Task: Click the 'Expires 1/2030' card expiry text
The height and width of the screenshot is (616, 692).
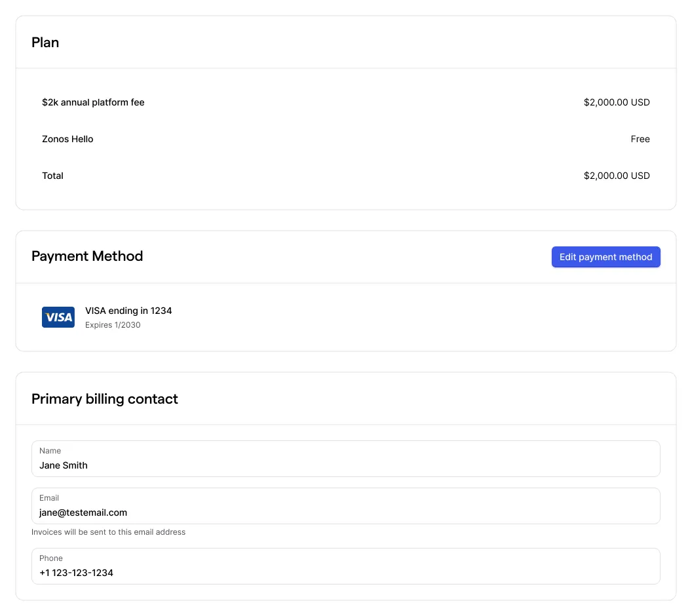Action: (x=113, y=325)
